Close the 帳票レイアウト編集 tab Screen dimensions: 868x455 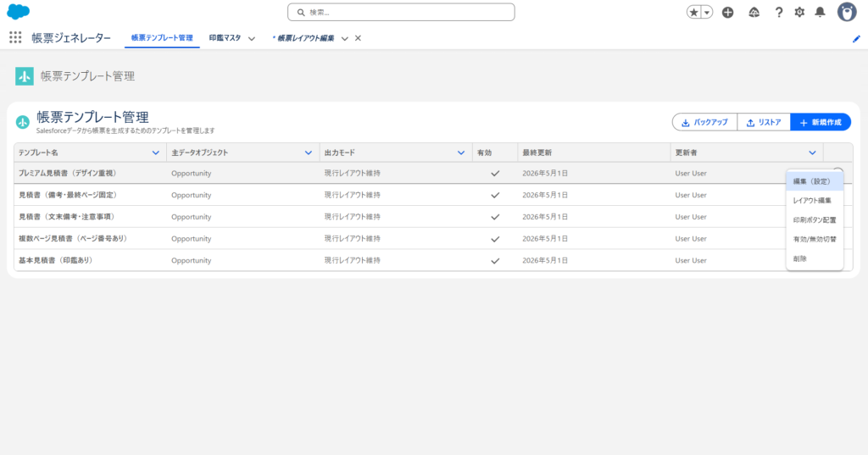point(359,38)
